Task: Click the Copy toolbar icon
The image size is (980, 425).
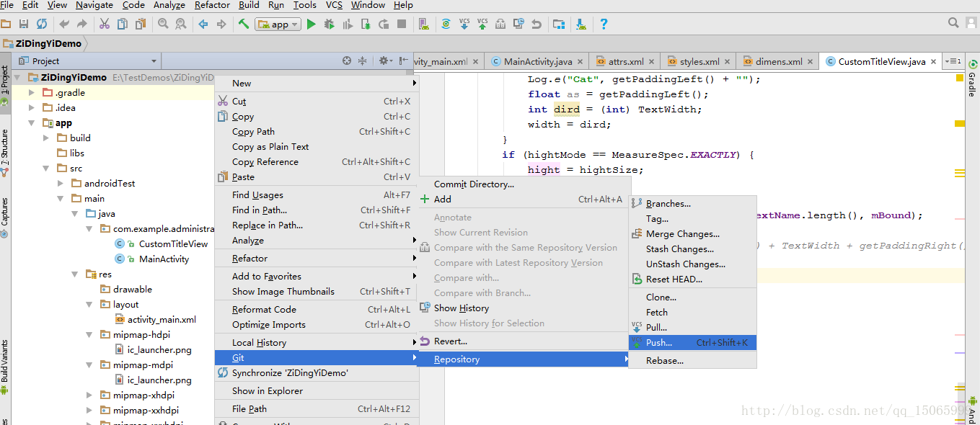Action: pos(122,24)
